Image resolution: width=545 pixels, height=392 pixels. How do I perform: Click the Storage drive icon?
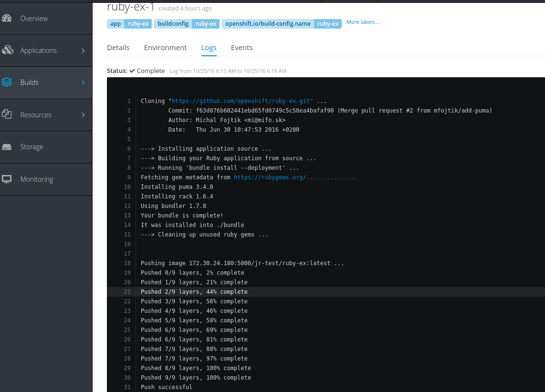tap(7, 147)
